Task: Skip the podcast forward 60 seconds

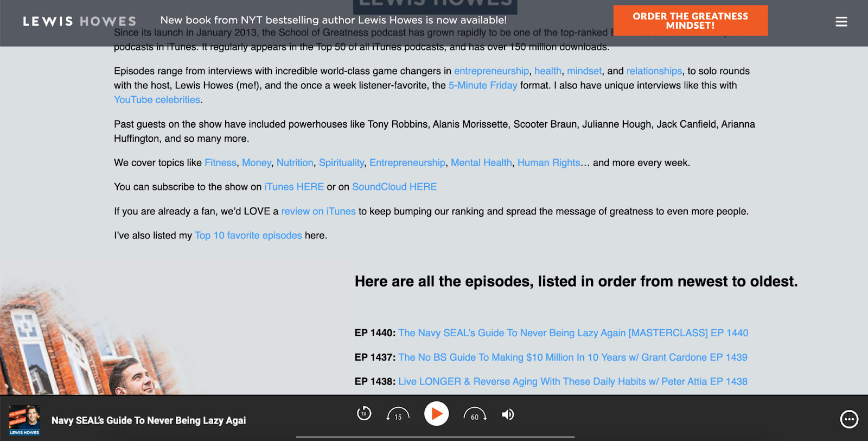Action: pos(475,414)
